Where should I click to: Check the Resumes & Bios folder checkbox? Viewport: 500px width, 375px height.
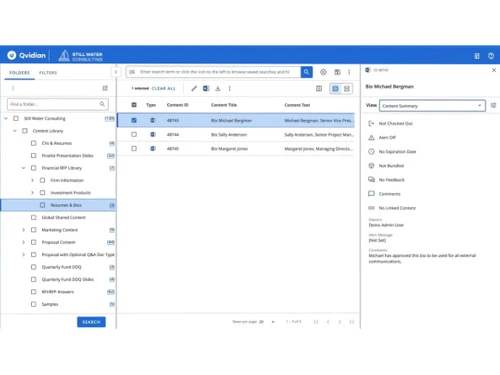coord(42,205)
